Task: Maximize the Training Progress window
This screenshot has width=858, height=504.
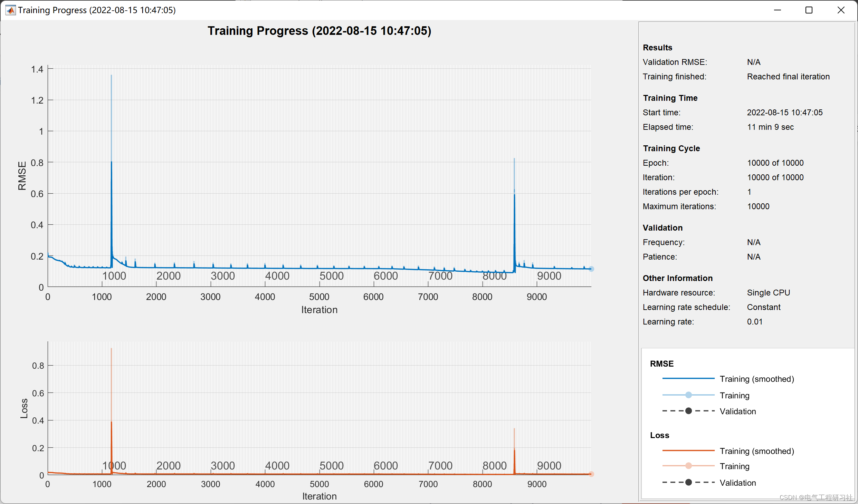Action: click(809, 10)
